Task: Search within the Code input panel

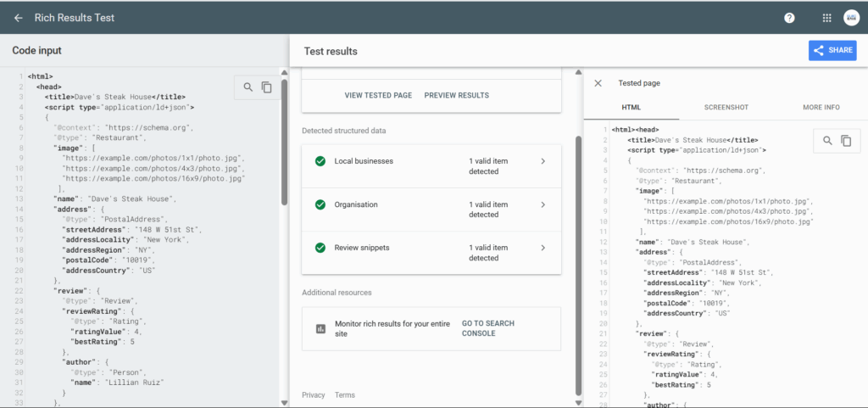Action: (x=248, y=87)
